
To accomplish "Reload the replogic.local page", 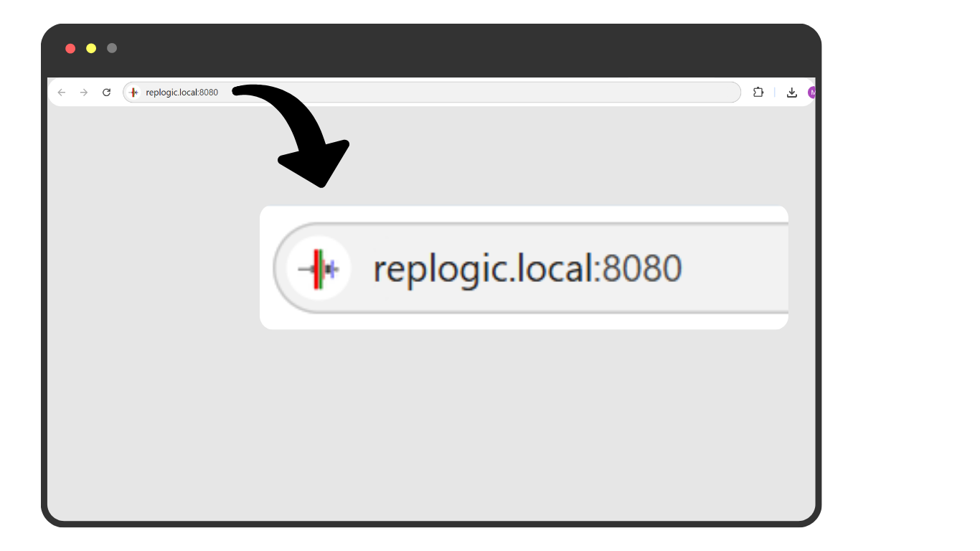I will click(x=106, y=93).
